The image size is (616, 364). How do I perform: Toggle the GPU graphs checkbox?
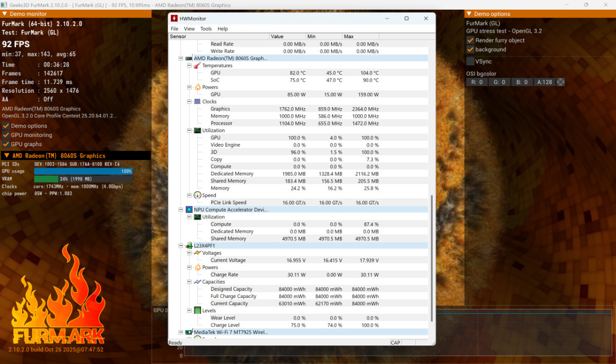click(x=6, y=144)
